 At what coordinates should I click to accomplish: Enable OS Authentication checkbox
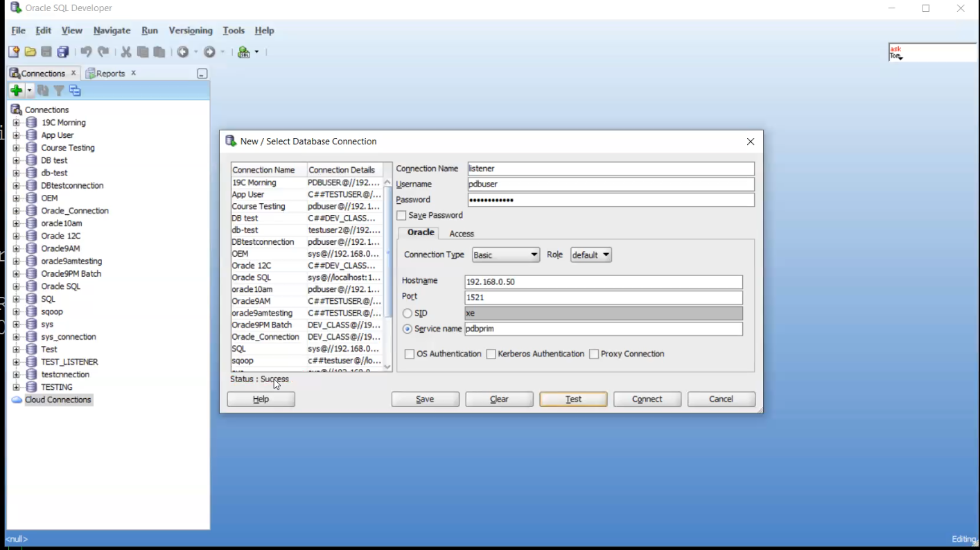click(410, 354)
